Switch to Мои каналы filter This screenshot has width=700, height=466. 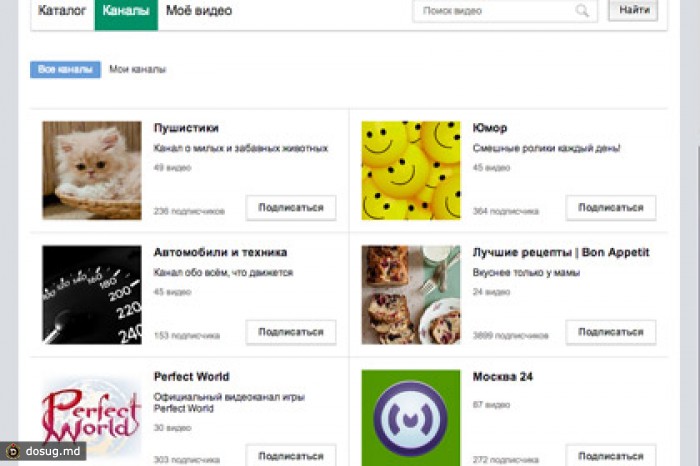pos(138,70)
